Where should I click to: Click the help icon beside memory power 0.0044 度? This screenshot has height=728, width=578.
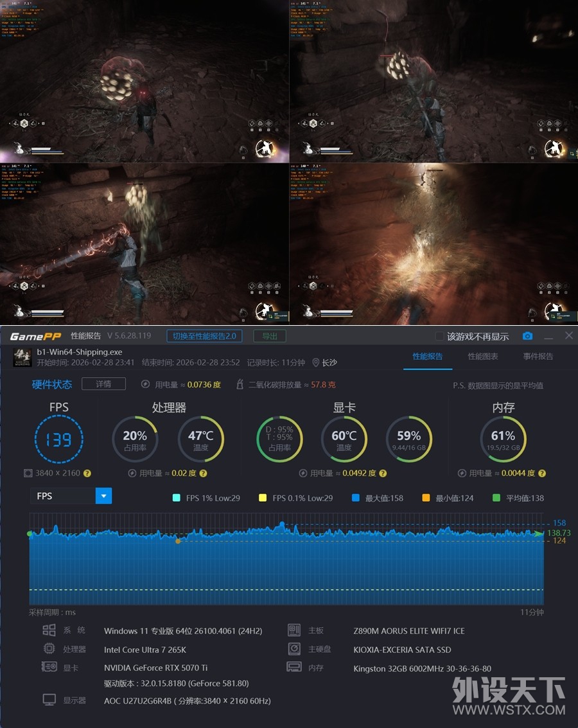[x=541, y=473]
